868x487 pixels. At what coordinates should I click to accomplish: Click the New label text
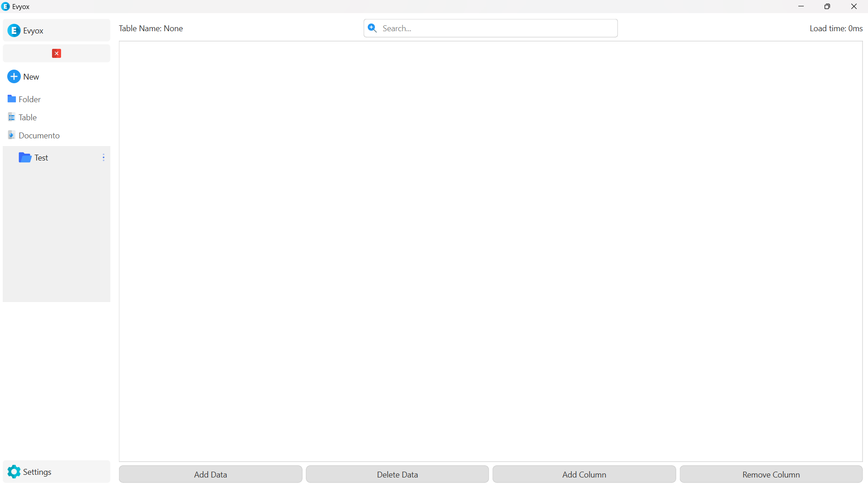31,77
